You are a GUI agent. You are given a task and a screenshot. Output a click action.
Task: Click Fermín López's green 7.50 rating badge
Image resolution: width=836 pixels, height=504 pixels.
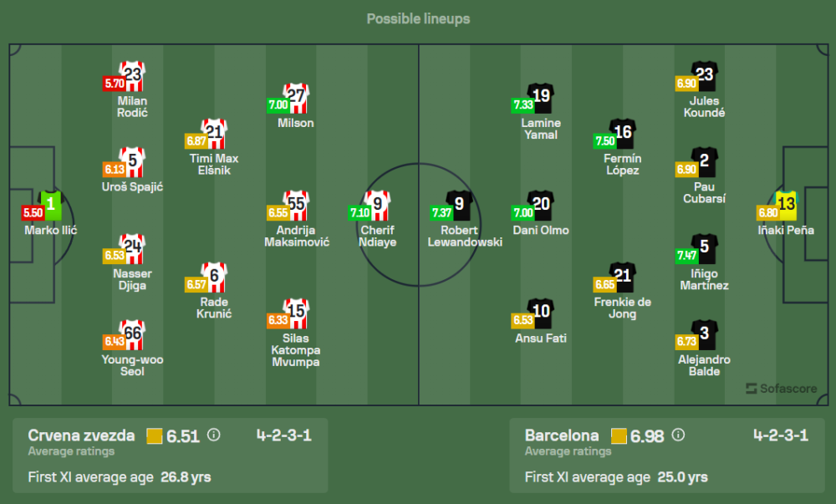(604, 140)
